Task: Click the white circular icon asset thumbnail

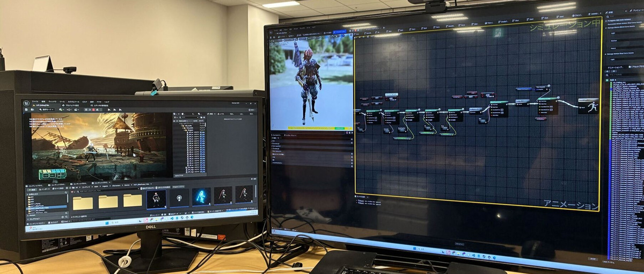Action: (x=179, y=197)
